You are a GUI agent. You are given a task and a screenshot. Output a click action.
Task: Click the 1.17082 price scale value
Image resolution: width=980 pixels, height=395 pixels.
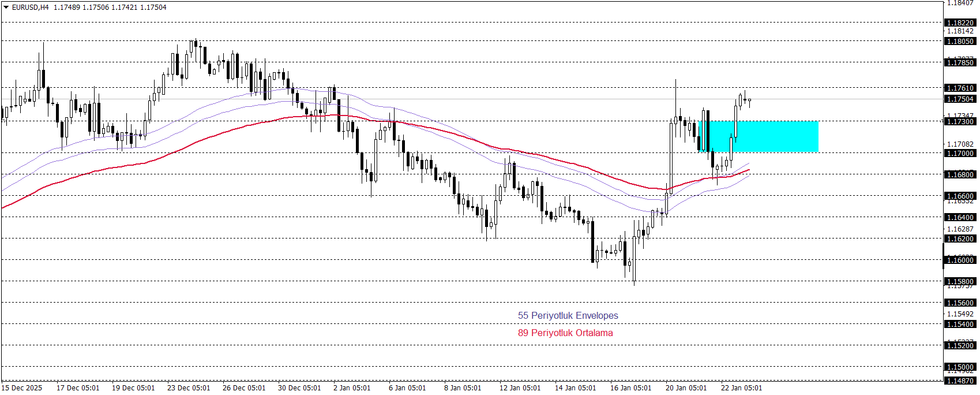tap(960, 144)
